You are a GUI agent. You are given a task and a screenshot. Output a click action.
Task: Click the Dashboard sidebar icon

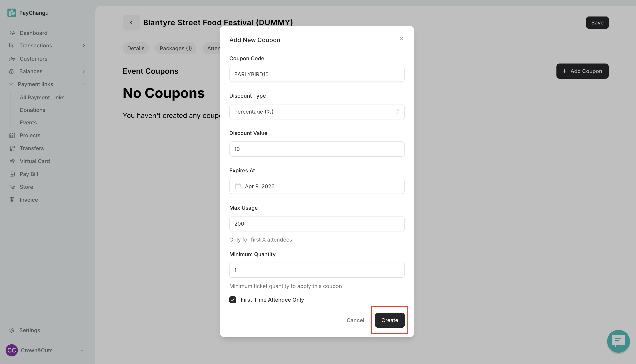[x=12, y=33]
